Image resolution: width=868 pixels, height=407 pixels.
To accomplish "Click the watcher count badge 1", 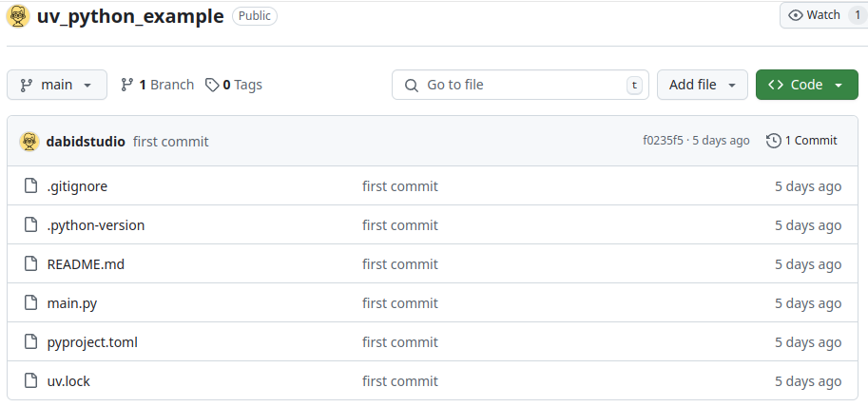I will (858, 15).
